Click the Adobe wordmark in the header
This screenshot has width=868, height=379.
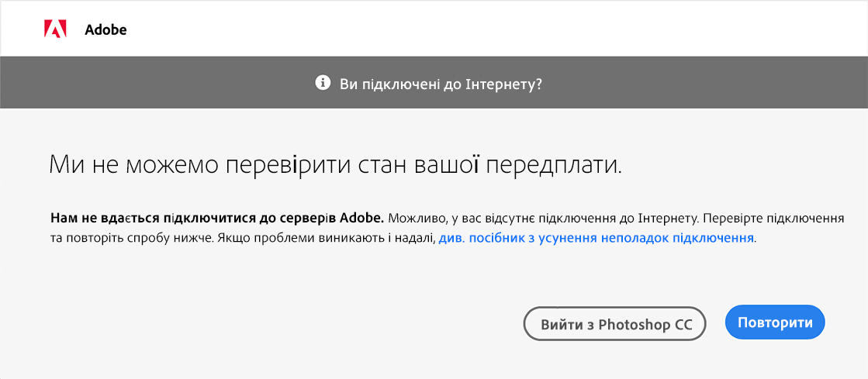105,29
